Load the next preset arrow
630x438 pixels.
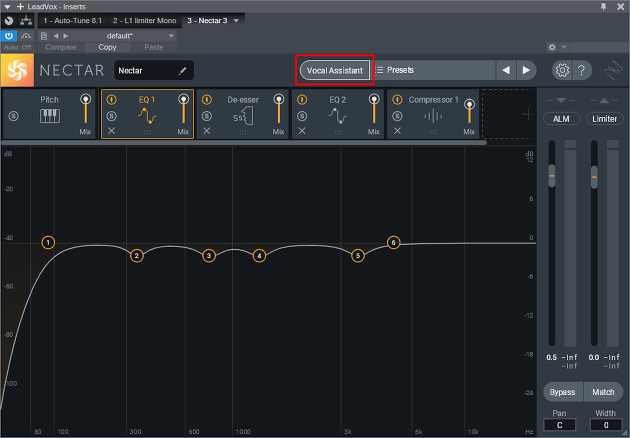(x=526, y=70)
